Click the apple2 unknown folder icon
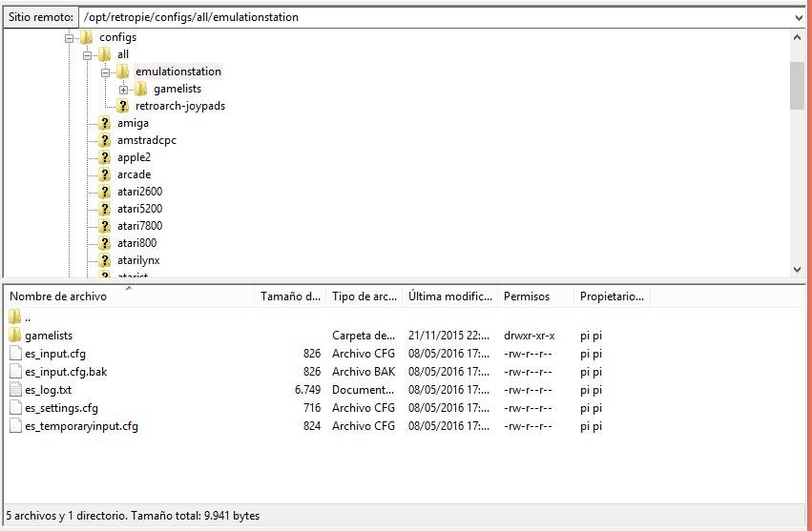 [x=105, y=156]
